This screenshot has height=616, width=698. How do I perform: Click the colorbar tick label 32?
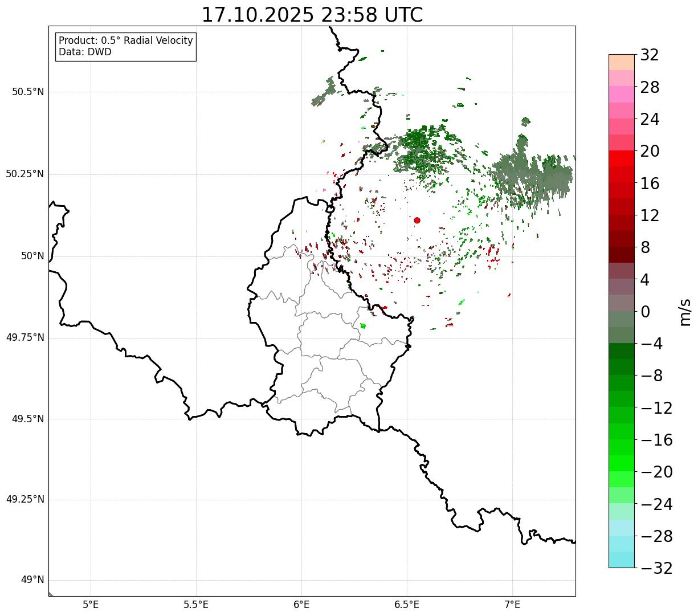tap(650, 55)
